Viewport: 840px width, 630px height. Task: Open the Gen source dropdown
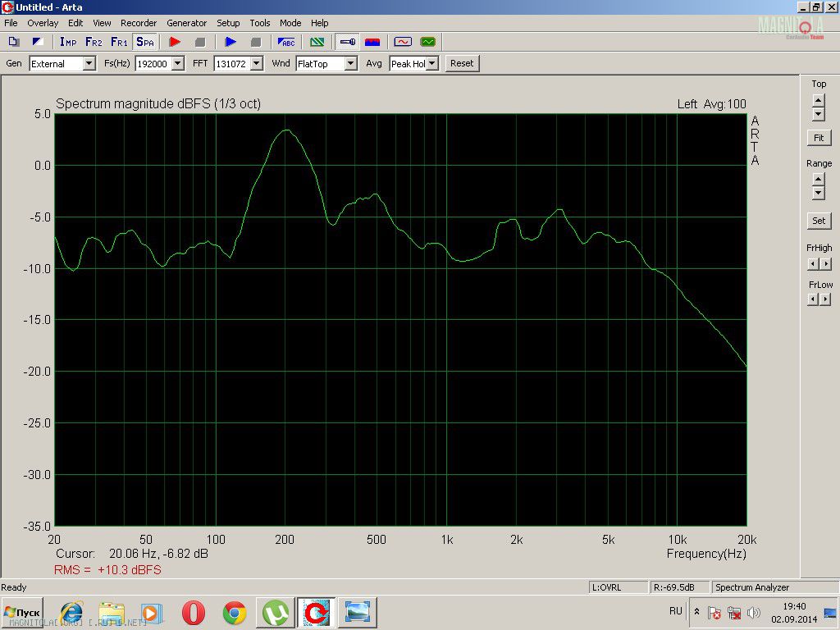(89, 64)
